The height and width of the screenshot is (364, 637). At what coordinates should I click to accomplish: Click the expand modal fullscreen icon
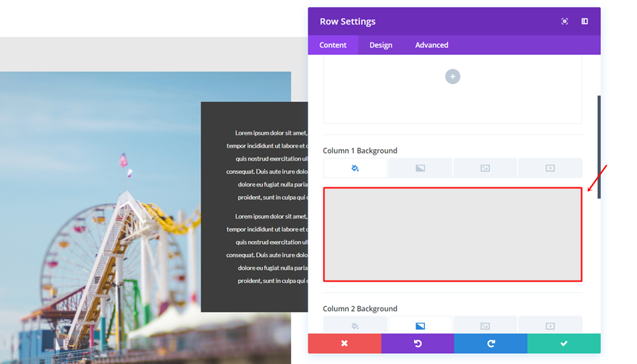(x=565, y=21)
